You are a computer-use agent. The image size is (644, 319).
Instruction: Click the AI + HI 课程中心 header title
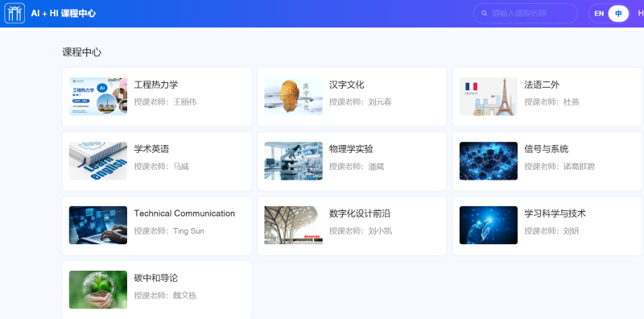(x=64, y=13)
